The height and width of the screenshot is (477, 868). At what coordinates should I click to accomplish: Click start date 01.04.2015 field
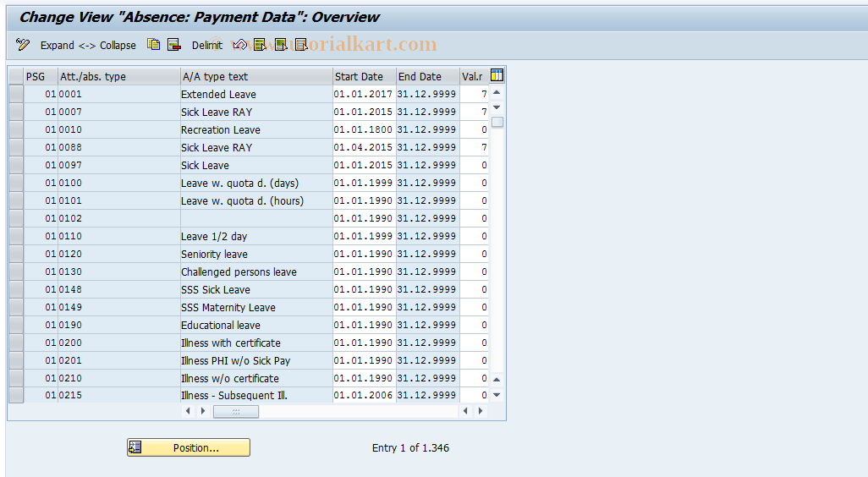[x=364, y=147]
